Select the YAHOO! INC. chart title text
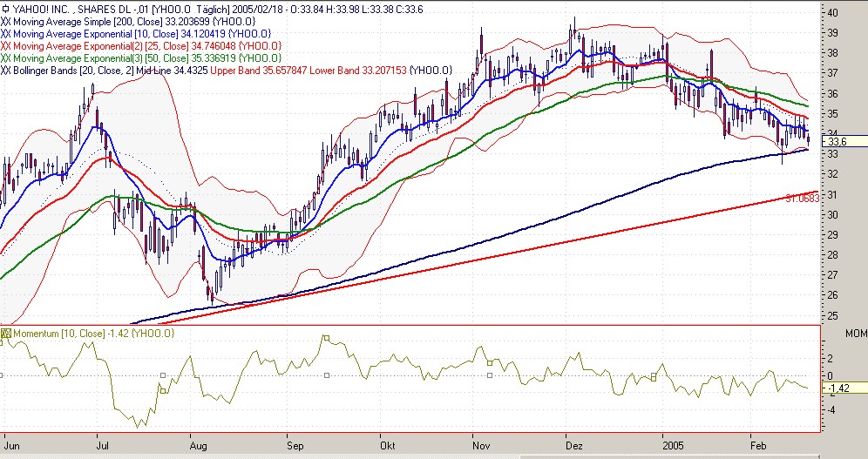The image size is (868, 459). click(x=218, y=10)
